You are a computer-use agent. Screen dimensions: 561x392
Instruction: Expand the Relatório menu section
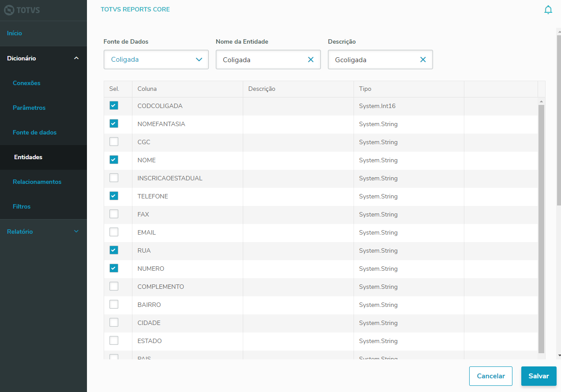[x=76, y=231]
